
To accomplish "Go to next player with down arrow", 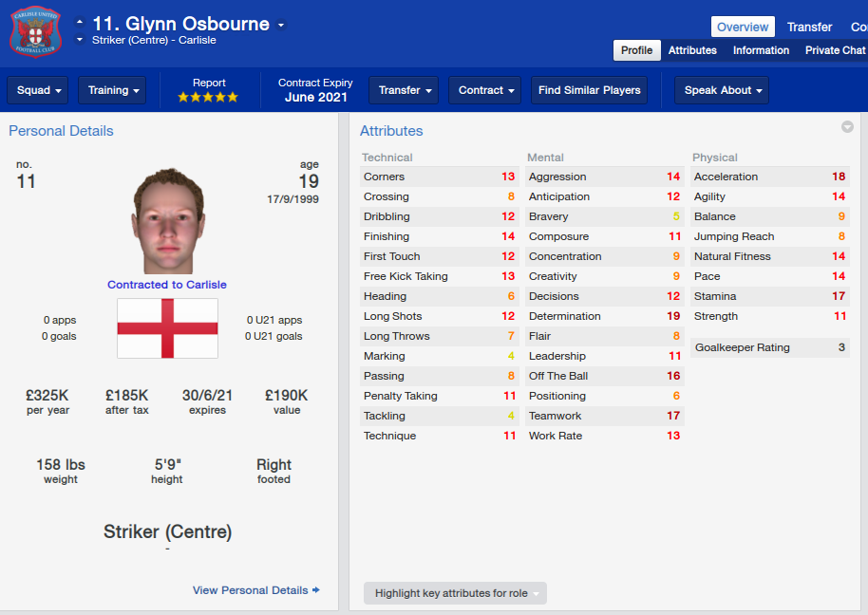I will [80, 40].
